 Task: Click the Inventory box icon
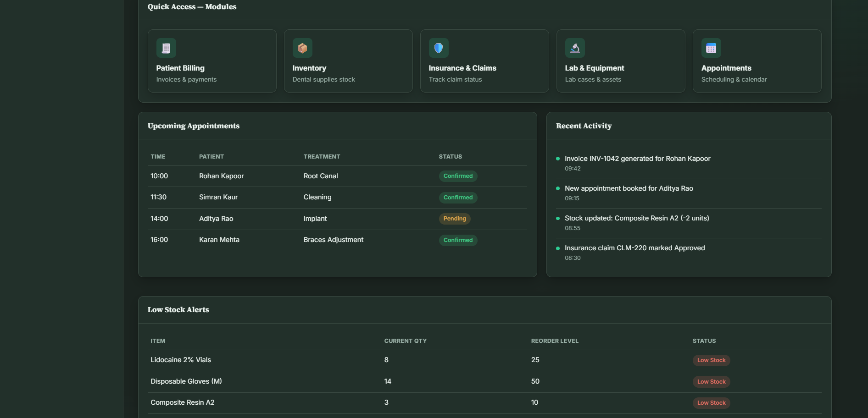tap(302, 48)
